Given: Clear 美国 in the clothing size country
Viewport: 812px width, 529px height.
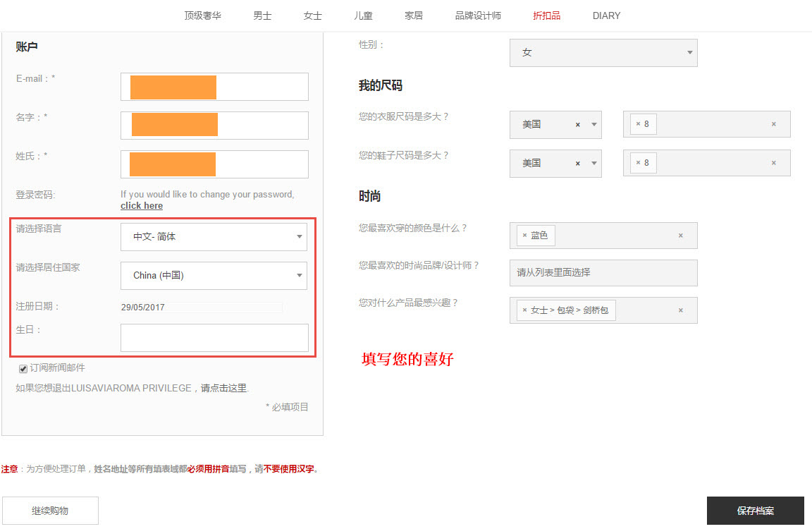Looking at the screenshot, I should (578, 125).
